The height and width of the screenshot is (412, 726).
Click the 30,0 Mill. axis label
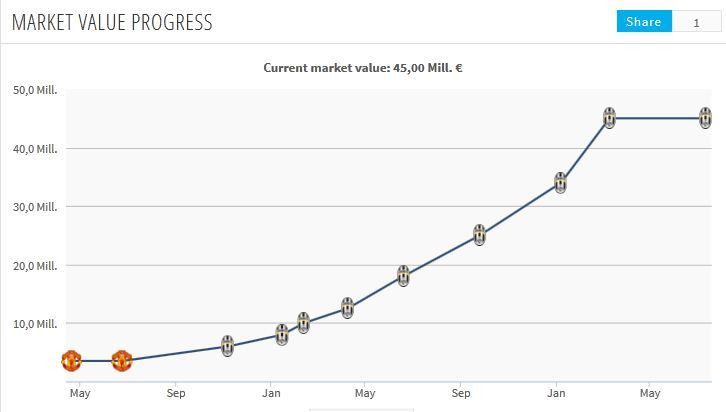click(35, 207)
